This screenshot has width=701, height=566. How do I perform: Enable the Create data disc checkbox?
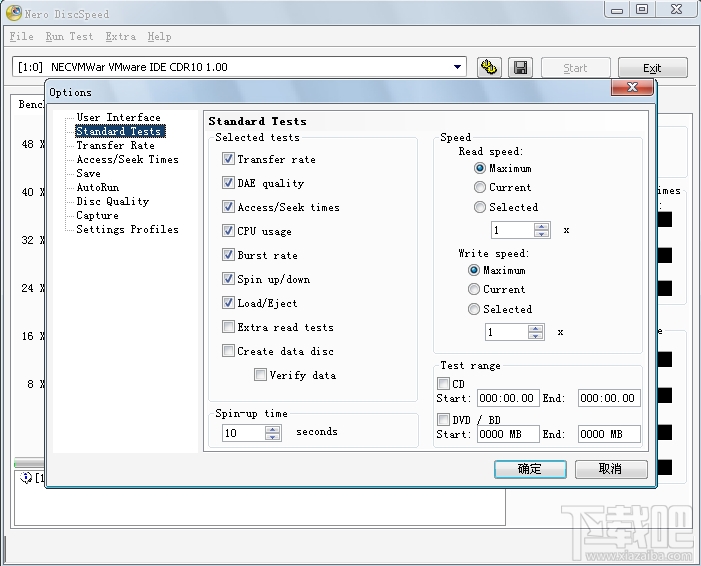coord(228,351)
